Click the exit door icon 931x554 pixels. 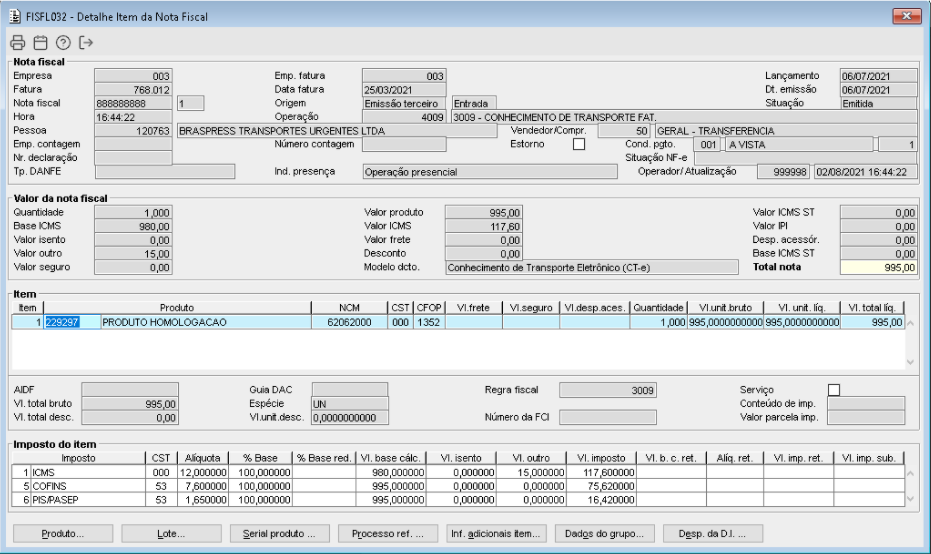[x=86, y=43]
